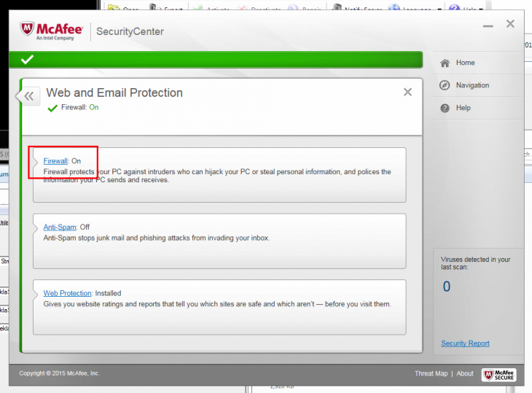
Task: Open the Firewall settings link
Action: tap(55, 161)
